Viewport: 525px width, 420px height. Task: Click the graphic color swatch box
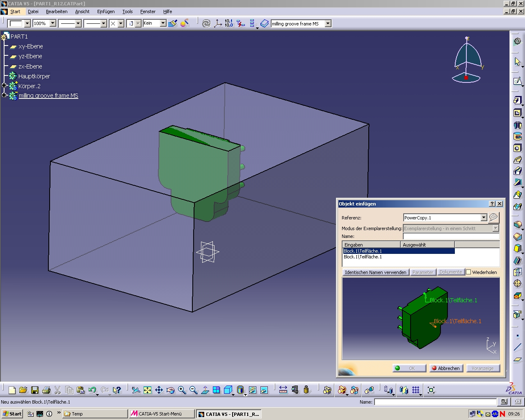tap(16, 23)
